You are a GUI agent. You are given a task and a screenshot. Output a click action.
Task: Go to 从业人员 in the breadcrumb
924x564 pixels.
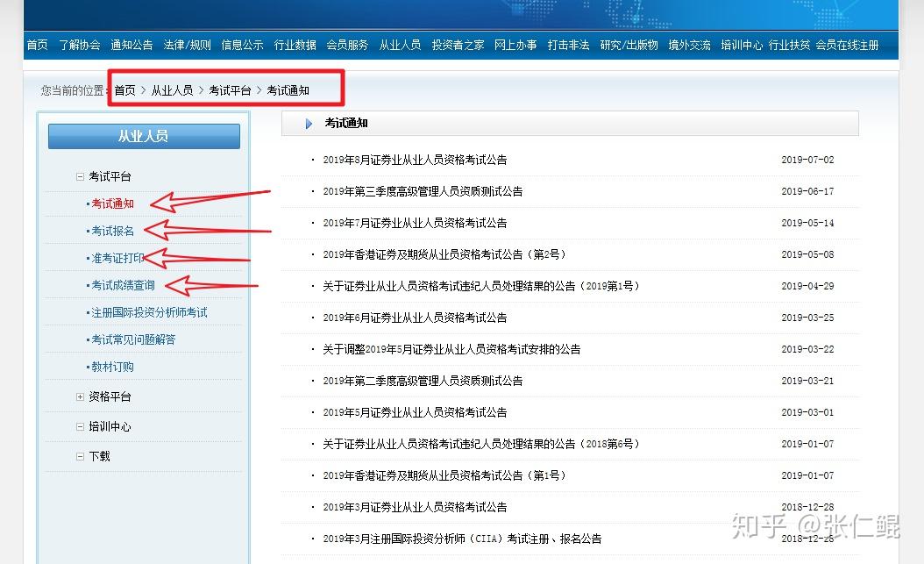point(172,90)
